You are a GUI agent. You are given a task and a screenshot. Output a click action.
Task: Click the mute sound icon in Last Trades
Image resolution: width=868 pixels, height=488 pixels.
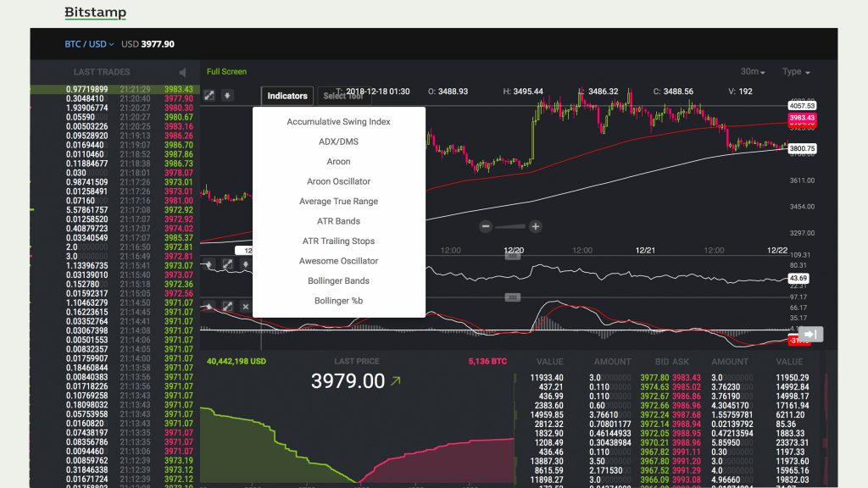(182, 72)
